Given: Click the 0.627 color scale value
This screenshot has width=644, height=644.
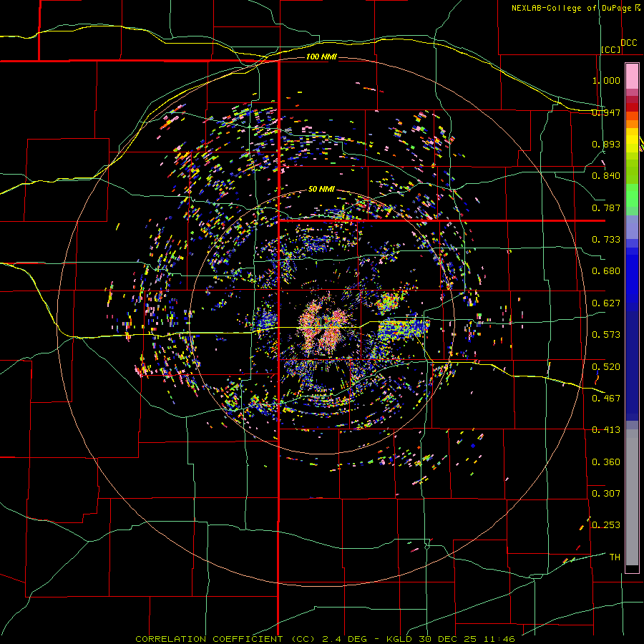Looking at the screenshot, I should [606, 303].
